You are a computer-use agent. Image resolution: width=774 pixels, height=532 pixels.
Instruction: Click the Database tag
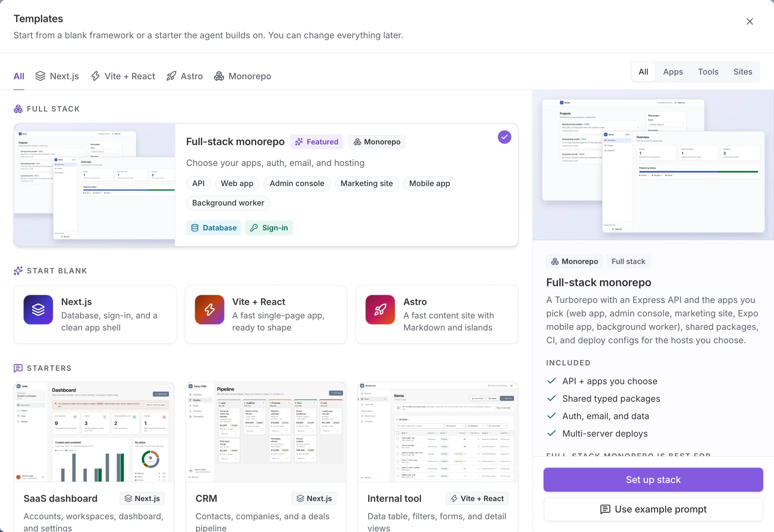(x=214, y=228)
